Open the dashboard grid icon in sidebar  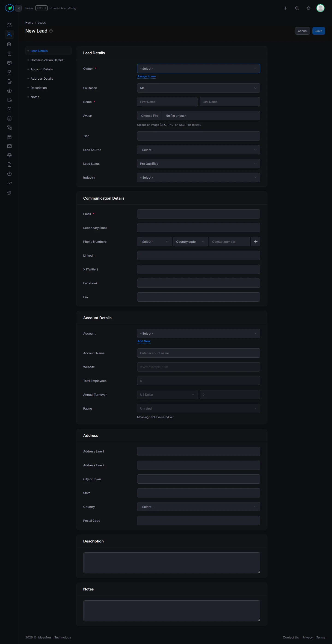pyautogui.click(x=9, y=25)
